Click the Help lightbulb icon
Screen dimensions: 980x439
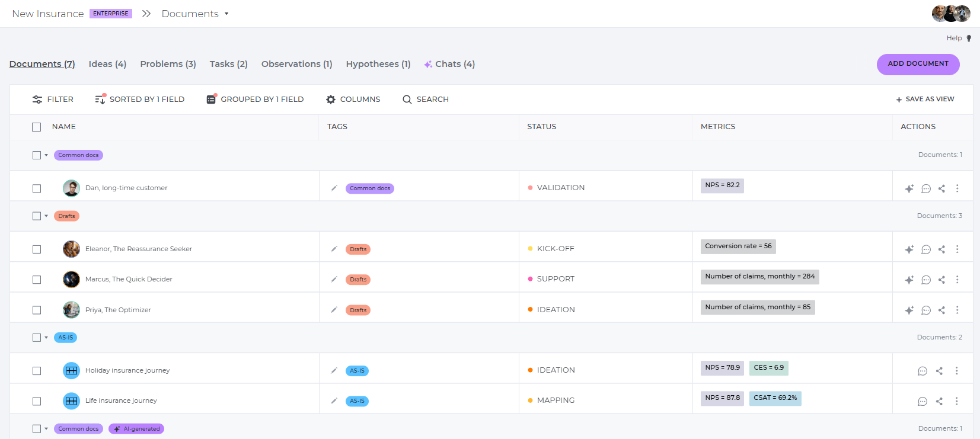coord(969,38)
